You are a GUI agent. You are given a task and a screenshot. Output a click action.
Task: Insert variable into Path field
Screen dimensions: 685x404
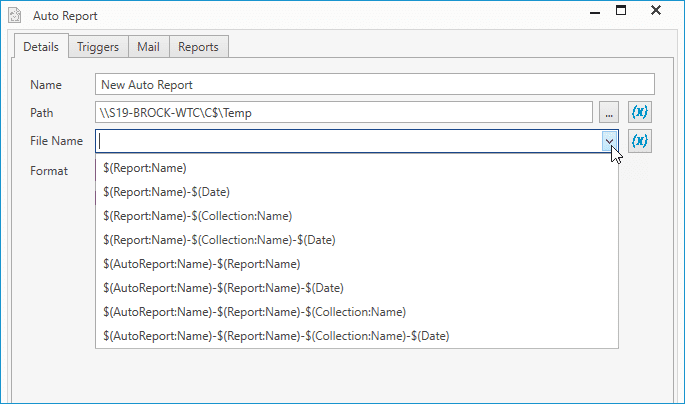pyautogui.click(x=640, y=113)
